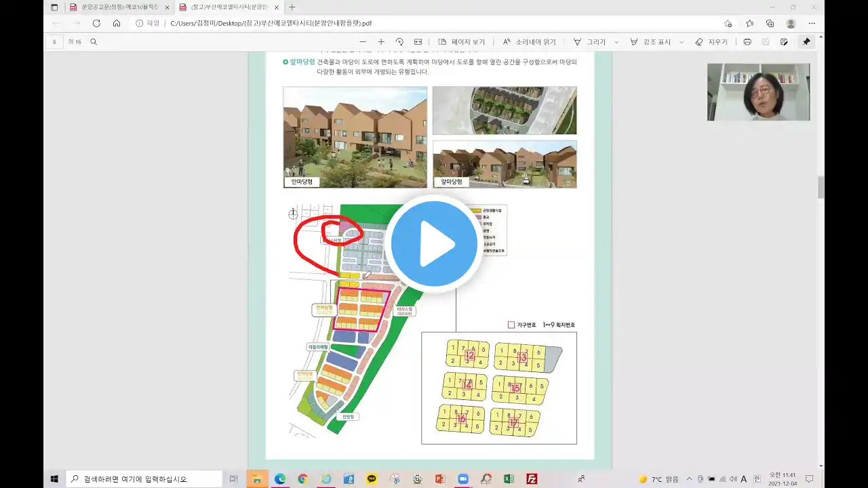Open Zoom from the taskbar
The width and height of the screenshot is (868, 488).
463,479
